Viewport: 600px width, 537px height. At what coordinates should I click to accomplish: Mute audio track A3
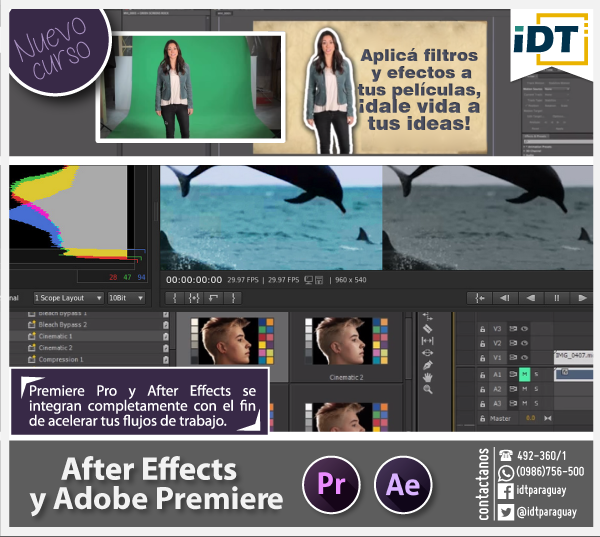525,403
